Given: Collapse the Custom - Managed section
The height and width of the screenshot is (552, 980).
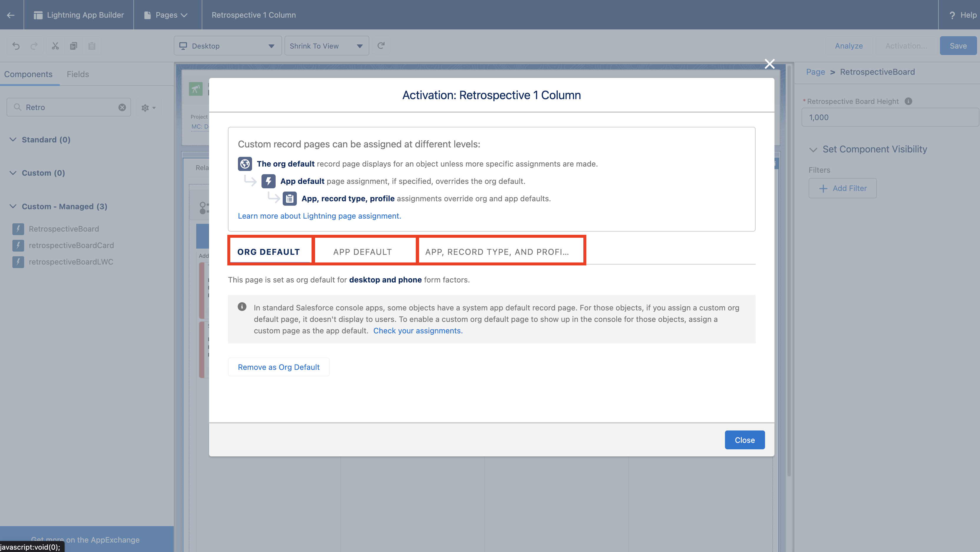Looking at the screenshot, I should [x=13, y=206].
